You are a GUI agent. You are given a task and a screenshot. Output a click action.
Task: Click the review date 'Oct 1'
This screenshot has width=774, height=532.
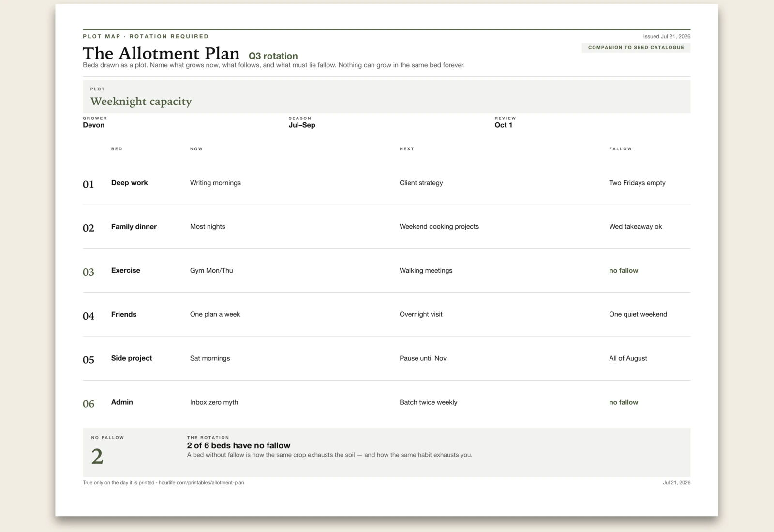click(x=503, y=125)
